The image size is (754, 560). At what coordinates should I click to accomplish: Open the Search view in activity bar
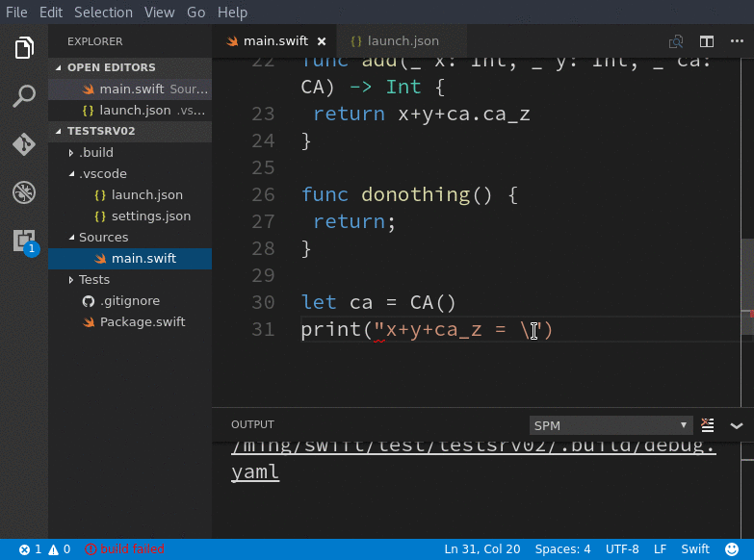(24, 95)
